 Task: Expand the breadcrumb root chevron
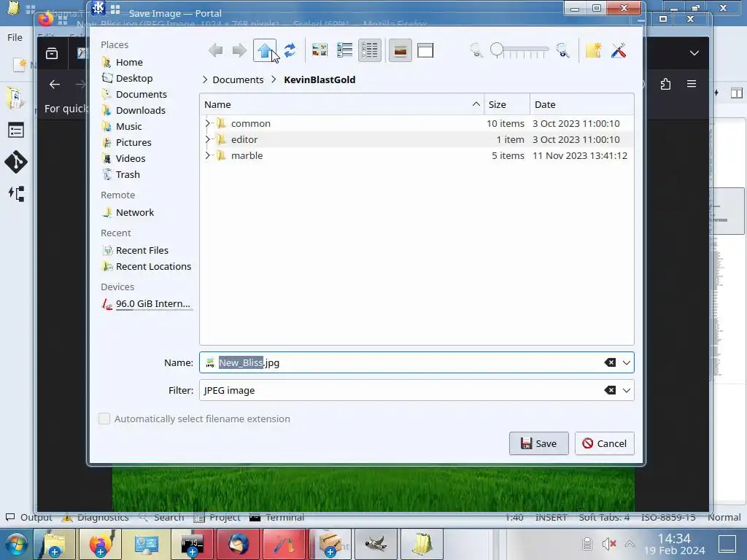click(205, 79)
